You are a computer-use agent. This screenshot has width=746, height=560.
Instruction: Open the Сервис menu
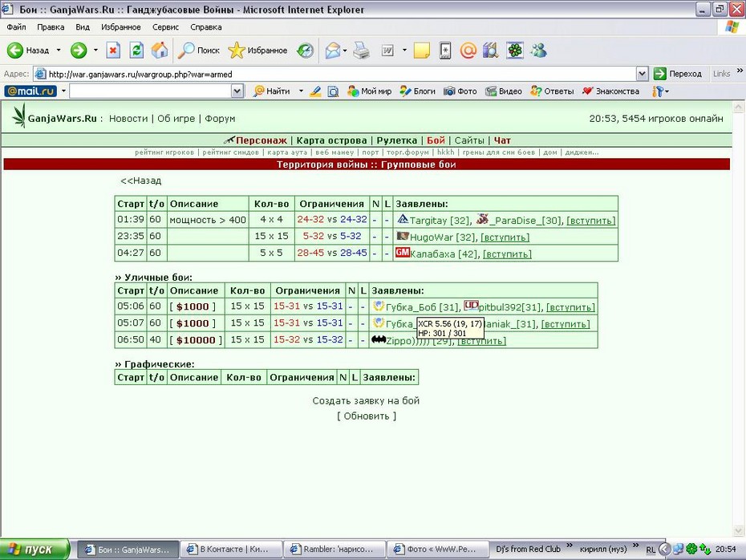tap(165, 27)
